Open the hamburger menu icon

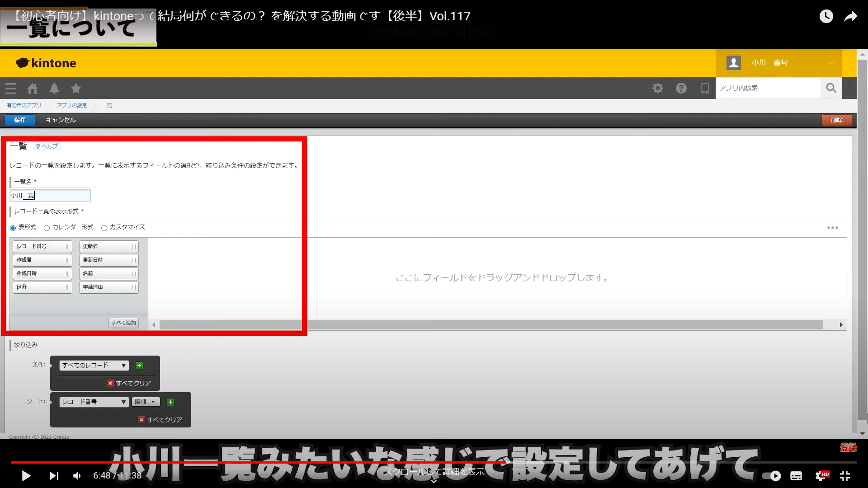11,89
